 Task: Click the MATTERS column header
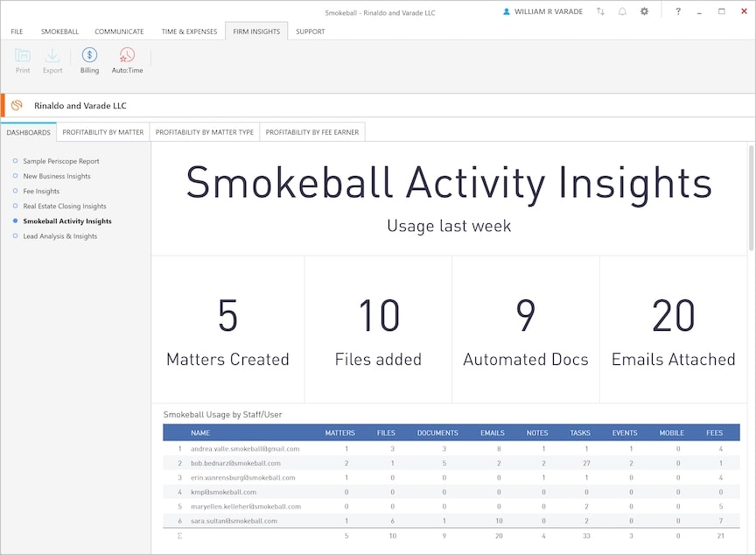coord(339,432)
